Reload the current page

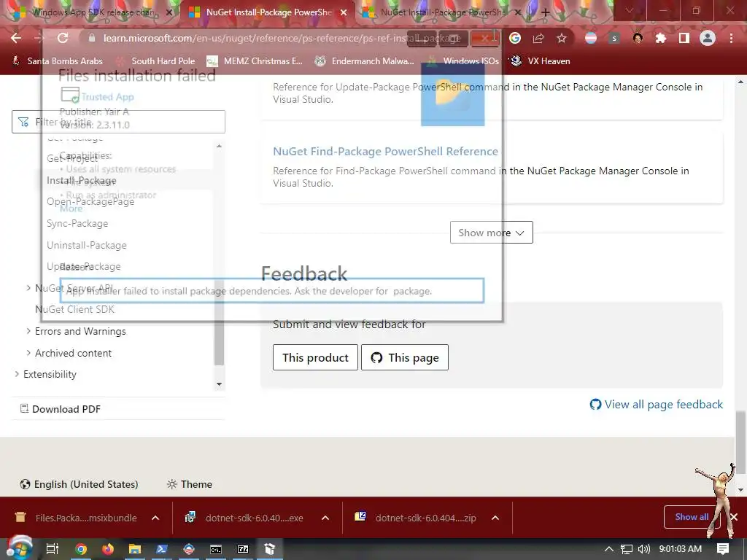click(63, 38)
